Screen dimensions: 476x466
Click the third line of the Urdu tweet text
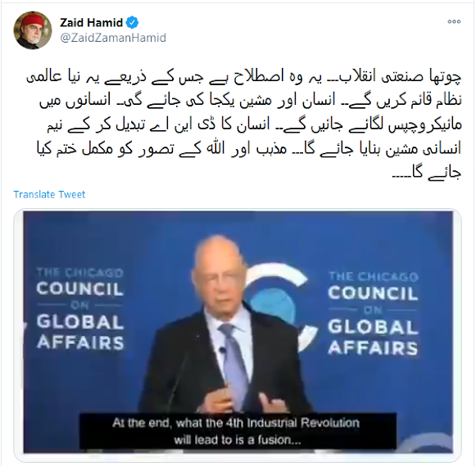[254, 124]
